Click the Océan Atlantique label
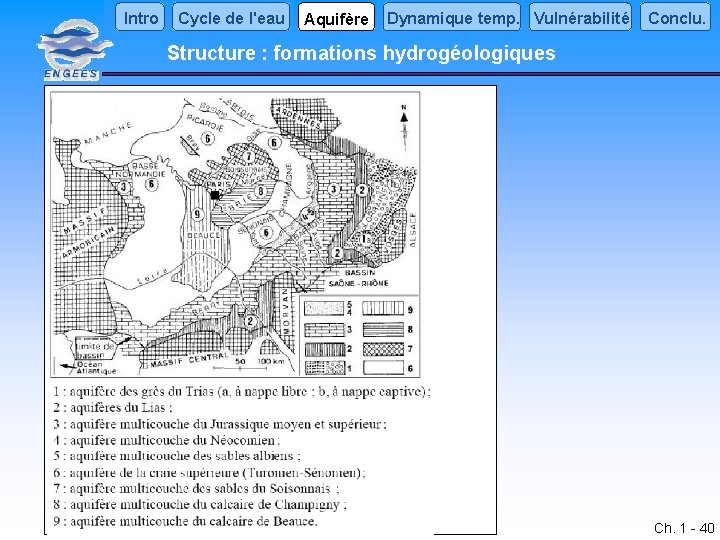This screenshot has width=720, height=540. tap(95, 367)
